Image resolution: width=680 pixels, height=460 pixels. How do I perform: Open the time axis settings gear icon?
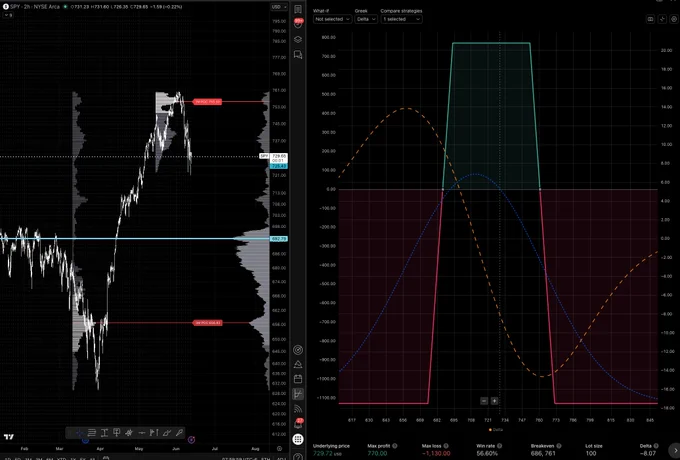(x=280, y=449)
